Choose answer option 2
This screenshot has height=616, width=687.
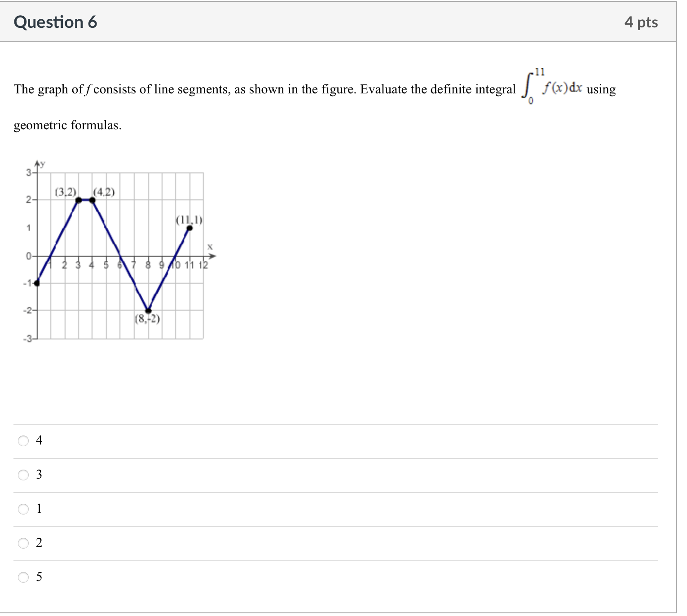coord(23,543)
